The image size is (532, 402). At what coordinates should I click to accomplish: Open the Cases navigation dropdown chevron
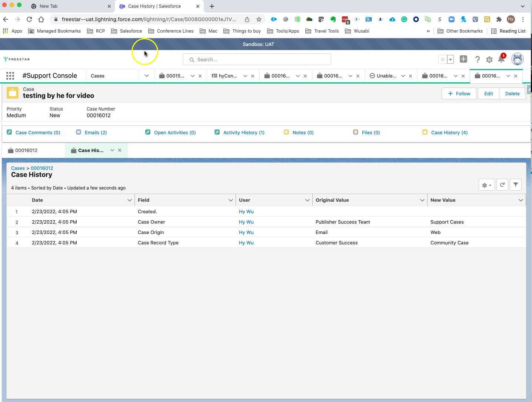tap(147, 76)
